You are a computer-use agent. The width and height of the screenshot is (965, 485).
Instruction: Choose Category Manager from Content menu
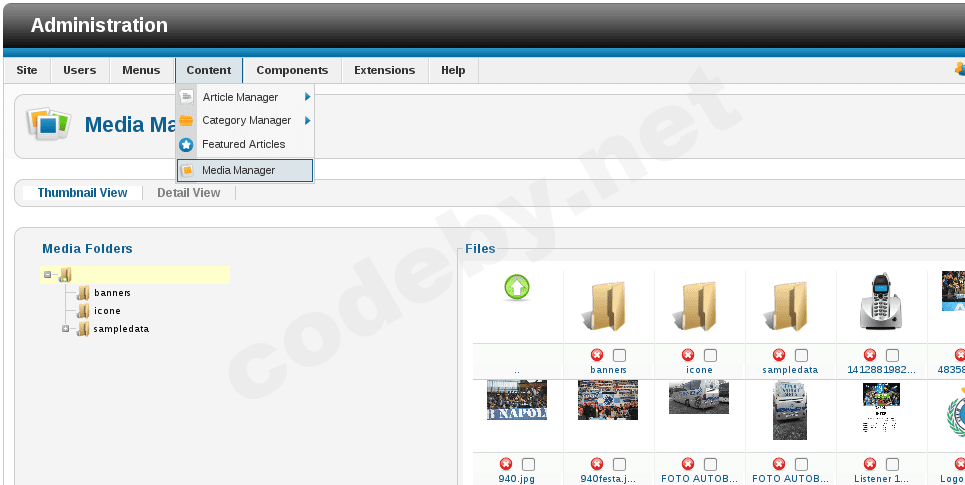245,121
